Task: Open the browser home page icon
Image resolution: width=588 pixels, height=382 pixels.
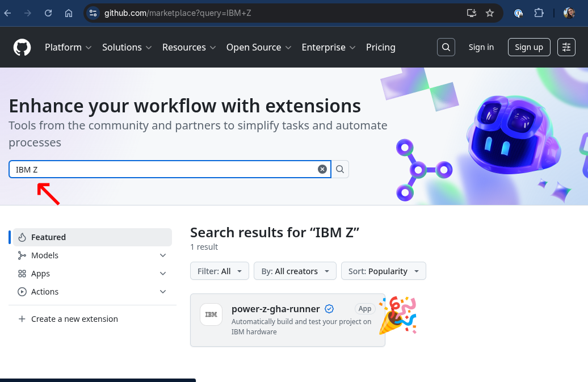Action: click(69, 13)
